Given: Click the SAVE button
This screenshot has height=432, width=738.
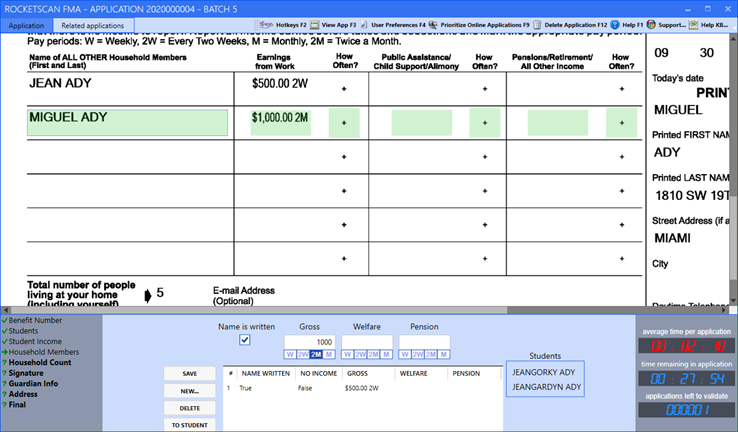Looking at the screenshot, I should point(190,374).
